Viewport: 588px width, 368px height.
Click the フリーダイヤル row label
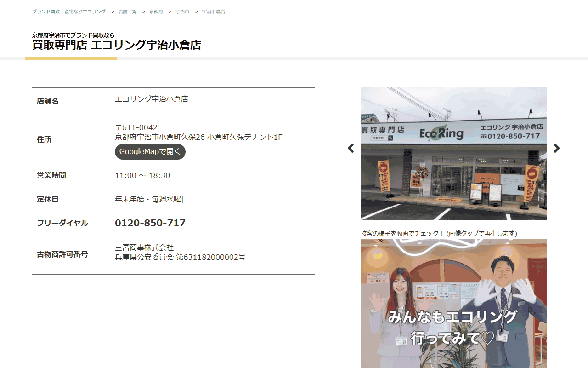[62, 223]
